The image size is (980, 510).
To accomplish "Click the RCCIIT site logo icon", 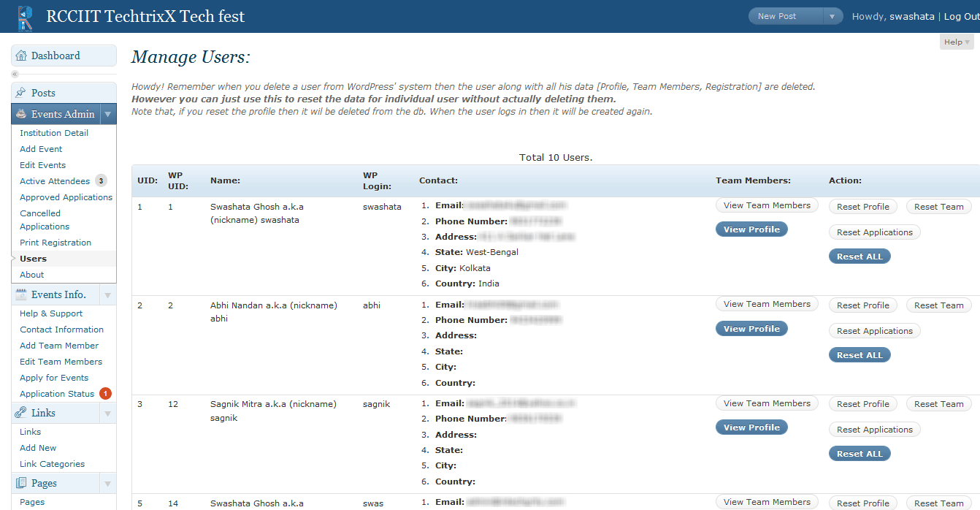I will (x=26, y=18).
